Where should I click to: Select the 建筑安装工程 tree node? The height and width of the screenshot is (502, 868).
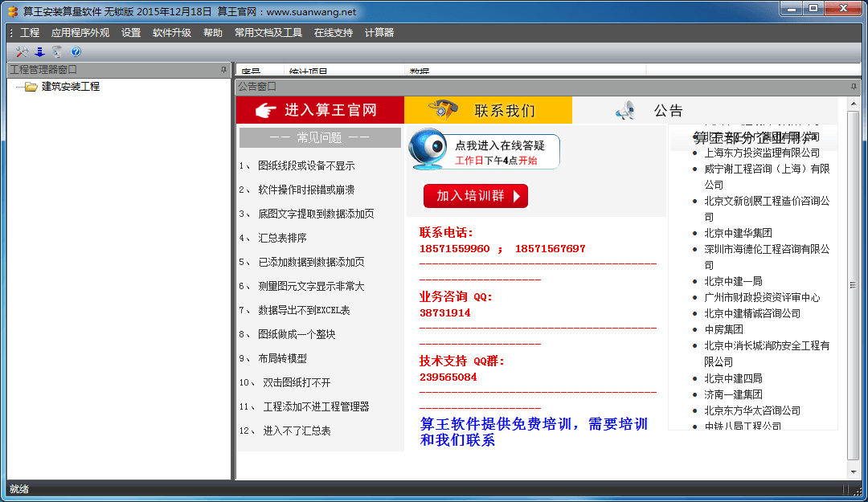pyautogui.click(x=70, y=86)
